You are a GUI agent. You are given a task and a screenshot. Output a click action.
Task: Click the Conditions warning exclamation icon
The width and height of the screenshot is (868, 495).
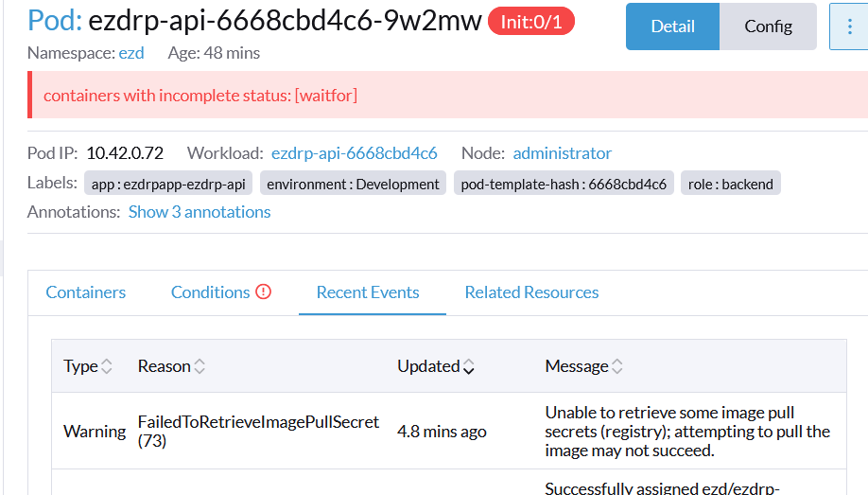(x=264, y=292)
